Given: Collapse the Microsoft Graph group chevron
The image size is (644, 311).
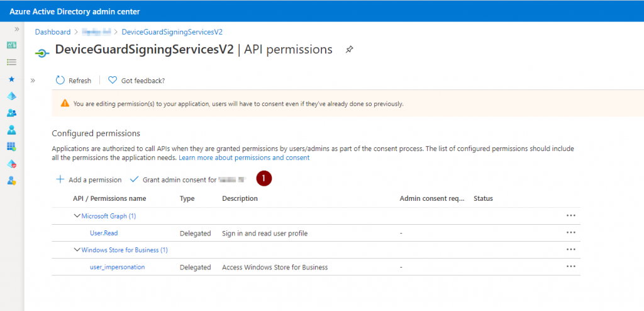Looking at the screenshot, I should 77,215.
